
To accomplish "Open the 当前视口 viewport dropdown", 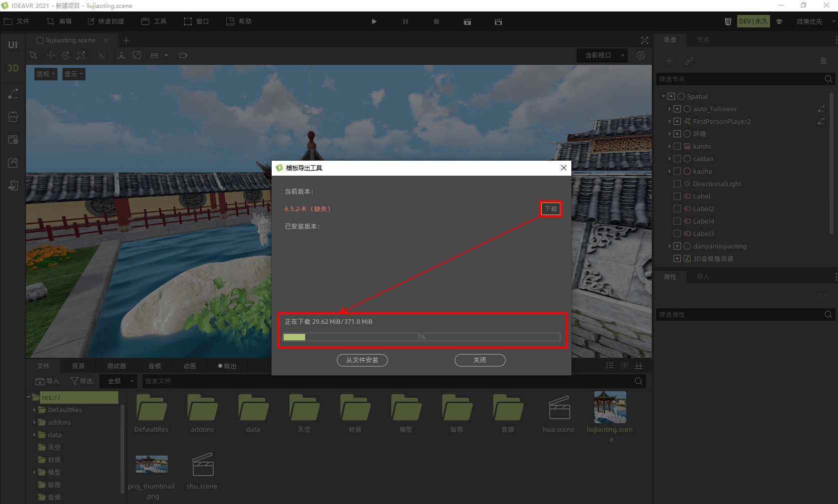I will click(602, 55).
